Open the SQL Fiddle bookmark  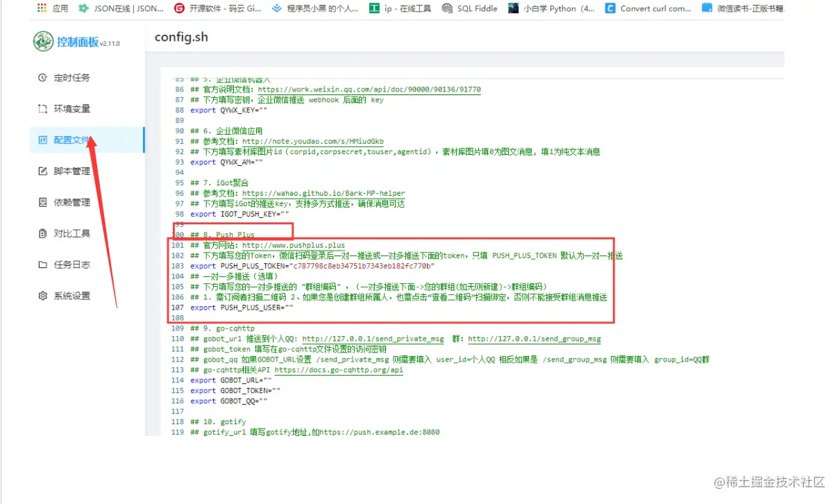pos(469,8)
